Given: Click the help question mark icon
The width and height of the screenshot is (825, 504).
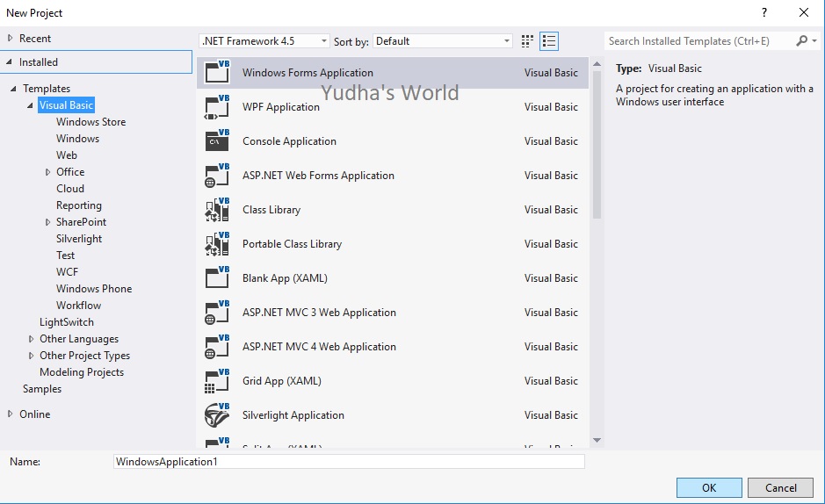Looking at the screenshot, I should click(x=764, y=12).
